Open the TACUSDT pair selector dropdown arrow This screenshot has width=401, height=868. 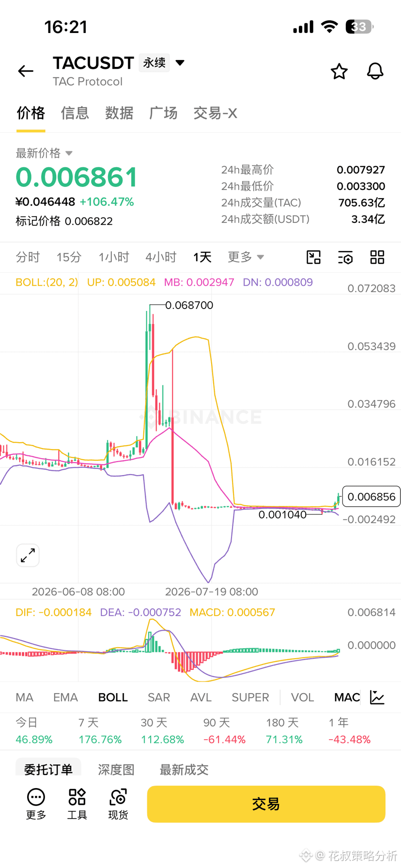point(180,63)
